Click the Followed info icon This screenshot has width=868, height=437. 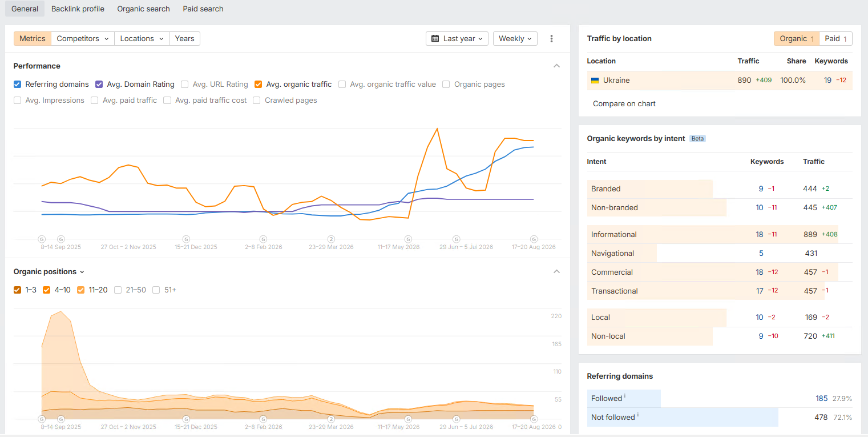625,396
